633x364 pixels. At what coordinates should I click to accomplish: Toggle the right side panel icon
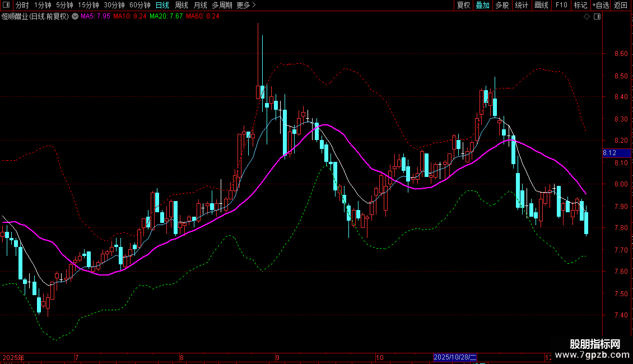point(597,17)
